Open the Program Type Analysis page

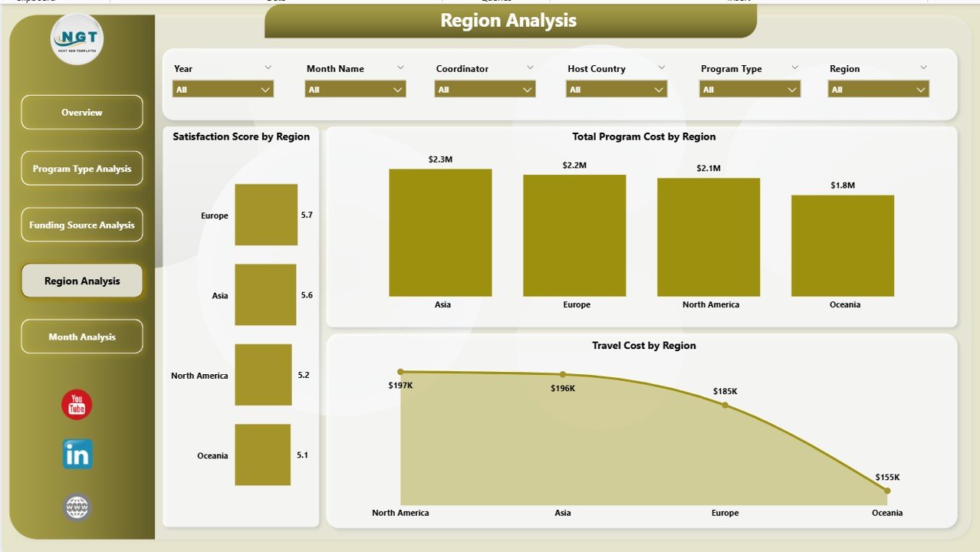81,168
